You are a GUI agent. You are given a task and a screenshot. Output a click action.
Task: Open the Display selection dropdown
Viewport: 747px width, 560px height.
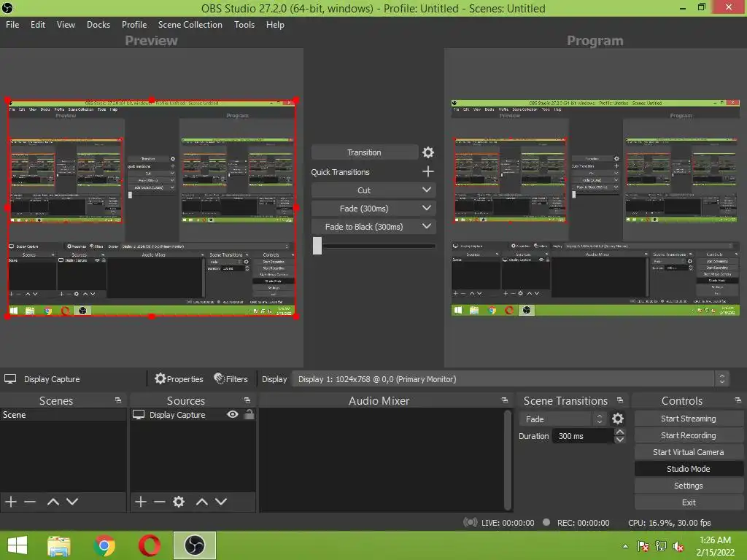tap(510, 379)
